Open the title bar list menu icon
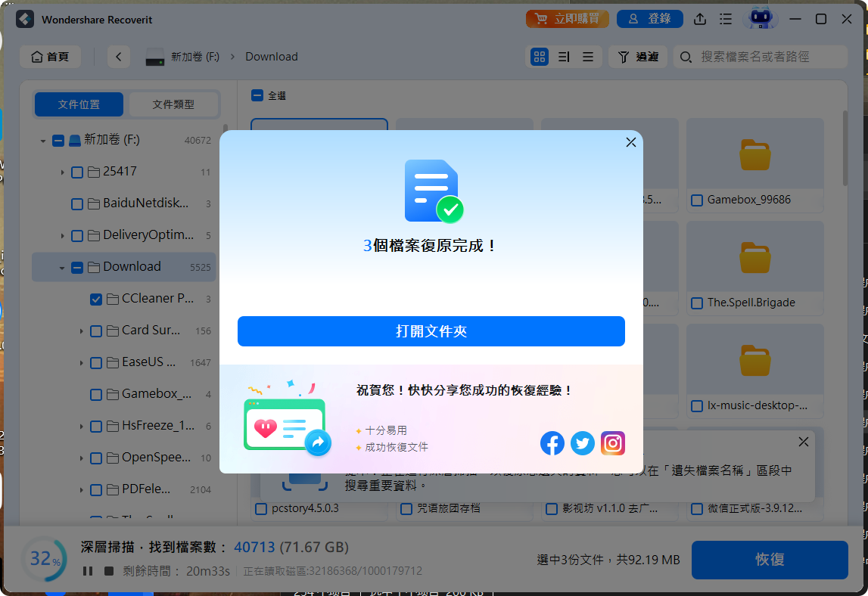Viewport: 868px width, 596px height. [726, 19]
